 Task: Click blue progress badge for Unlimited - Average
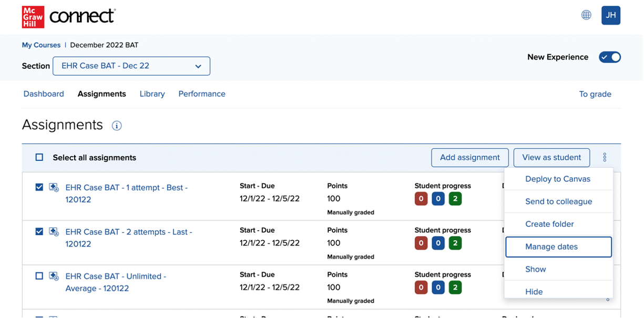pos(438,288)
